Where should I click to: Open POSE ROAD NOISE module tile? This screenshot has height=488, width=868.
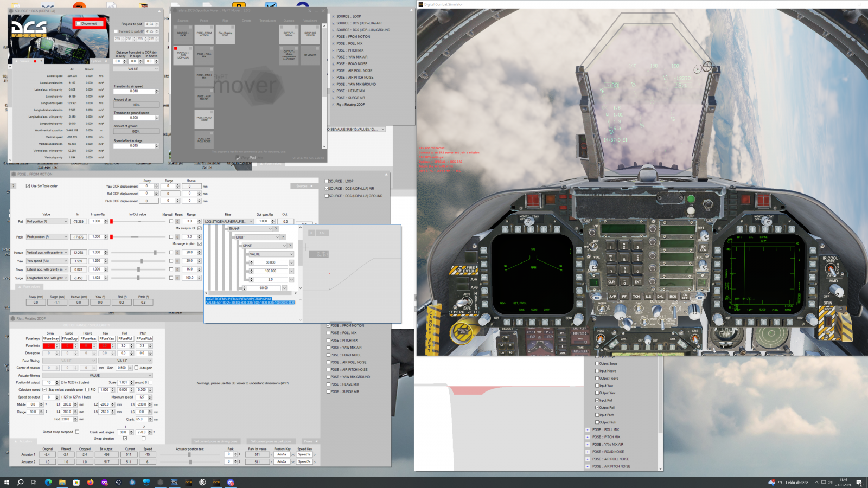[204, 119]
